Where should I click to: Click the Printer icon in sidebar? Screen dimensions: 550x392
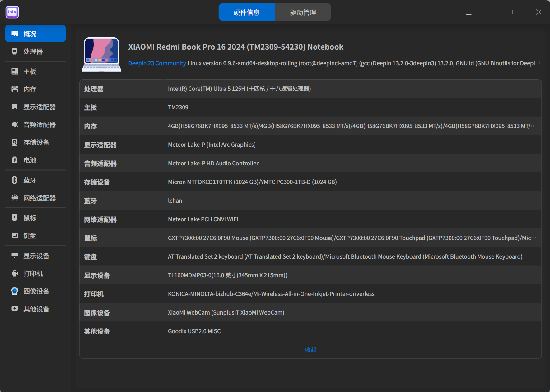click(x=15, y=273)
